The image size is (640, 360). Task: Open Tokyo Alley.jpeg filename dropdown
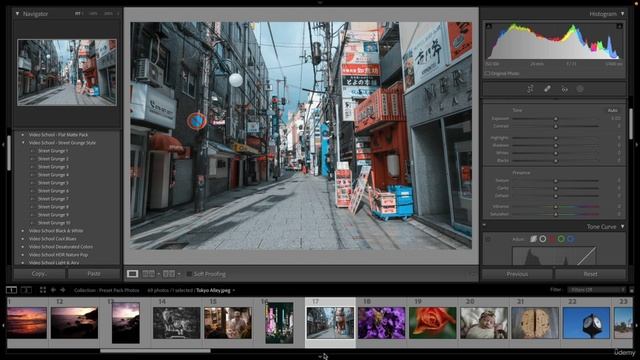click(233, 291)
